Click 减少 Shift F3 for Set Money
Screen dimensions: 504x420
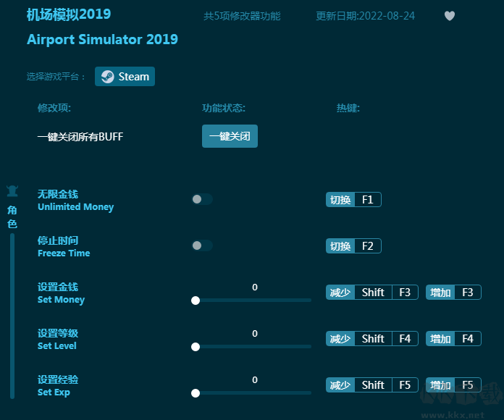[371, 293]
